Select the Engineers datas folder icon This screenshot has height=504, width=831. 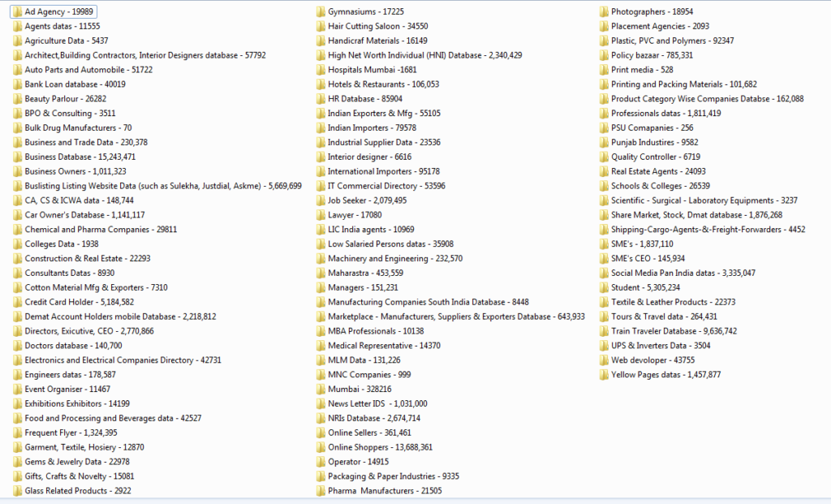coord(18,374)
